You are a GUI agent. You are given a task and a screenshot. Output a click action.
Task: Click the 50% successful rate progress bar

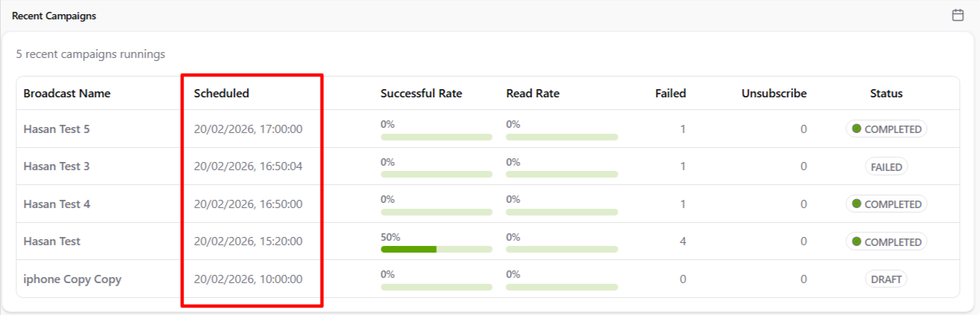[436, 249]
